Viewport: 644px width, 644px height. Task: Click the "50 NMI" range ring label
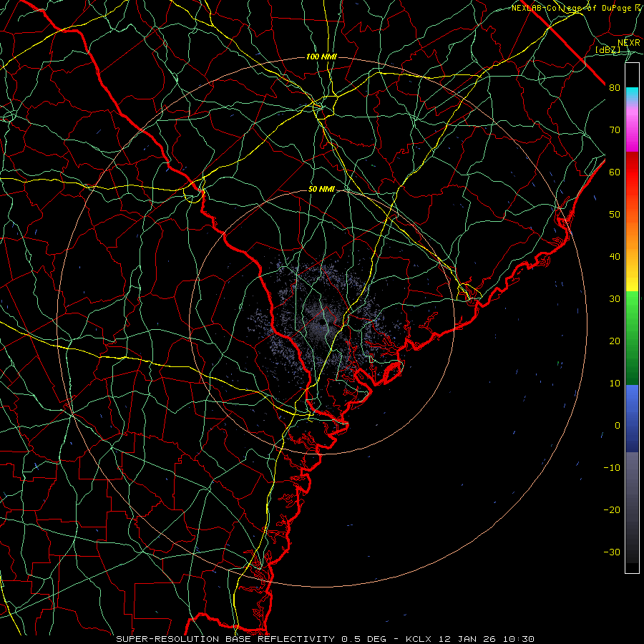[321, 189]
